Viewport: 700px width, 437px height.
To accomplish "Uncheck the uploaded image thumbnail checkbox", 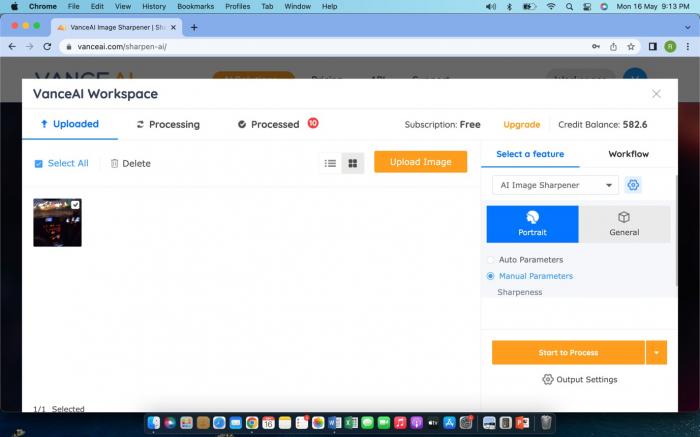I will (x=75, y=205).
